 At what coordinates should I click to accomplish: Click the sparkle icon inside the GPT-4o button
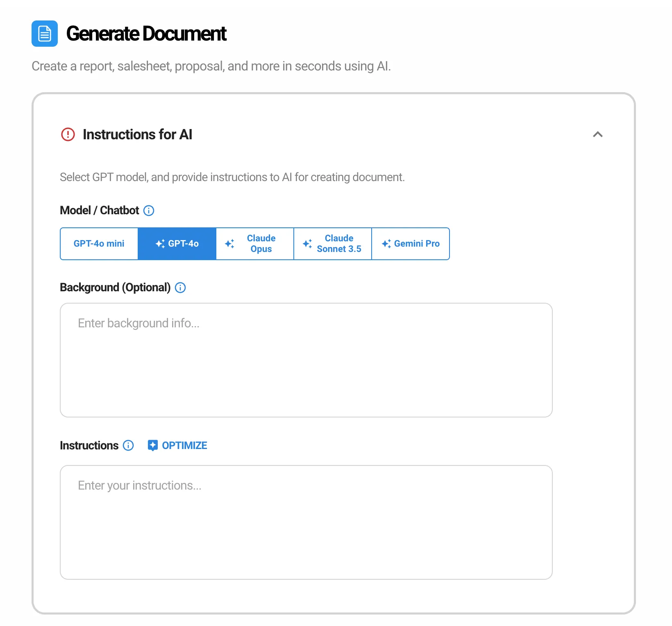point(160,243)
